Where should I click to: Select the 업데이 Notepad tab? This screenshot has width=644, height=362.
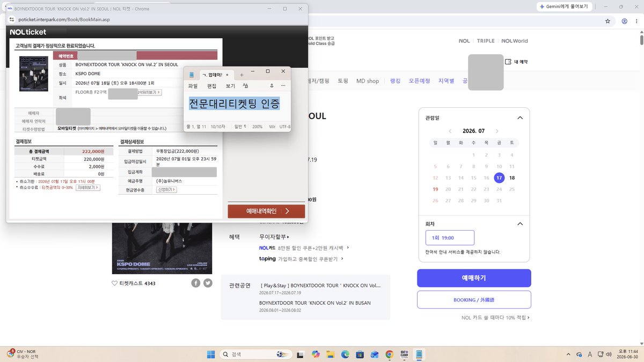(216, 75)
